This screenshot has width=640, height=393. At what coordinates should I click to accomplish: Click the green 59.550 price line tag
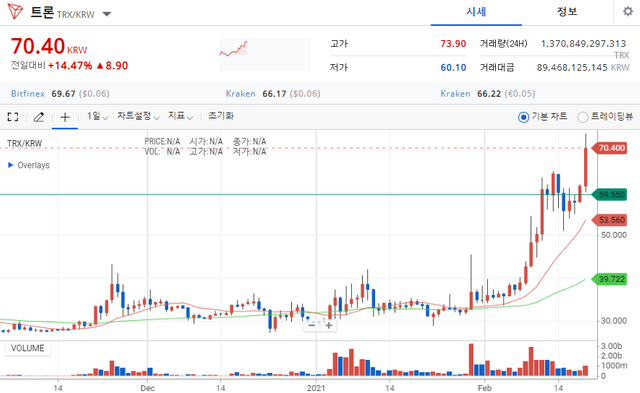coord(609,195)
